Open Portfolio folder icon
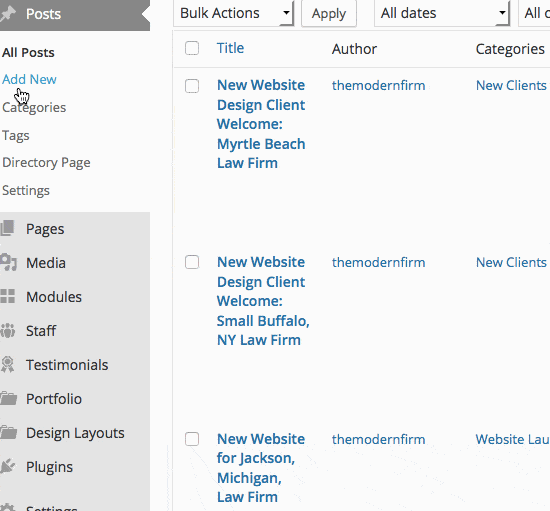Screen dimensions: 550x511 8,398
